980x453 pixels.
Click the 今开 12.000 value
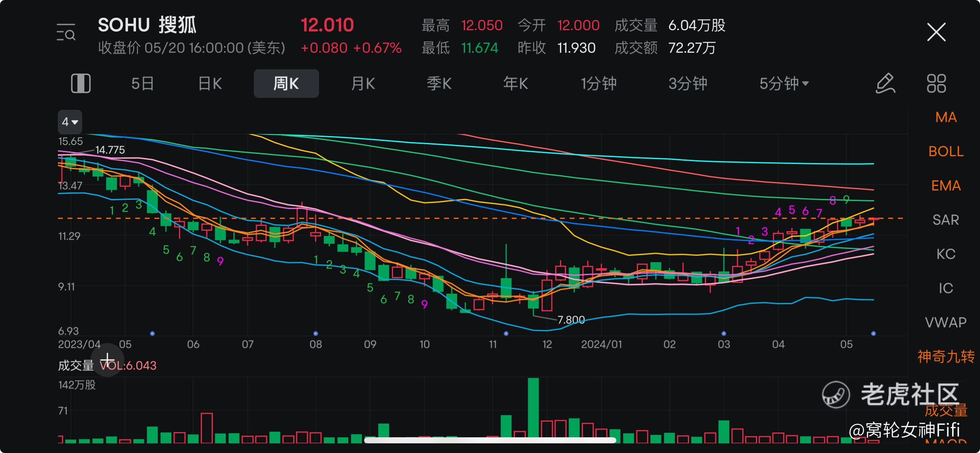579,25
